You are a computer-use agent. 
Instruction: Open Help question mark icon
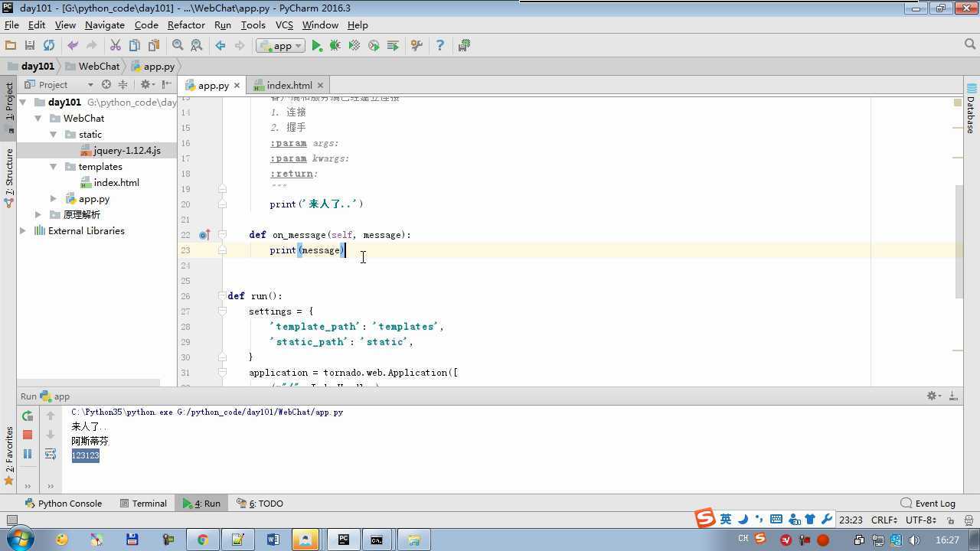(x=439, y=46)
